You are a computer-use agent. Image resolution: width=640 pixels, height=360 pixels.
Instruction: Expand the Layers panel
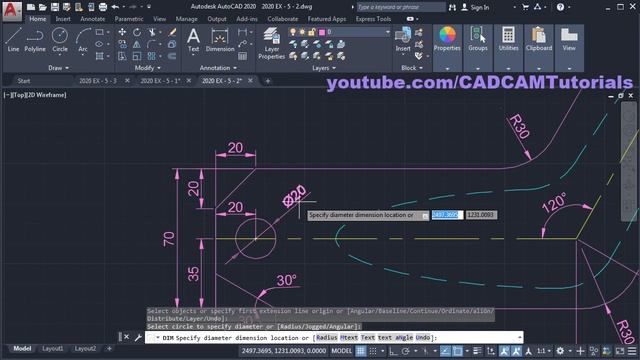(324, 68)
